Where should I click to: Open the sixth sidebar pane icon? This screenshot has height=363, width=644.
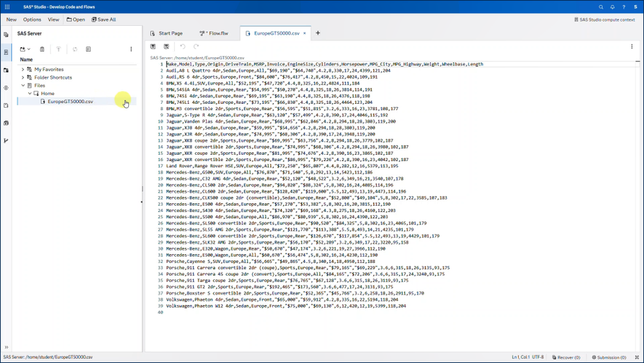(6, 123)
